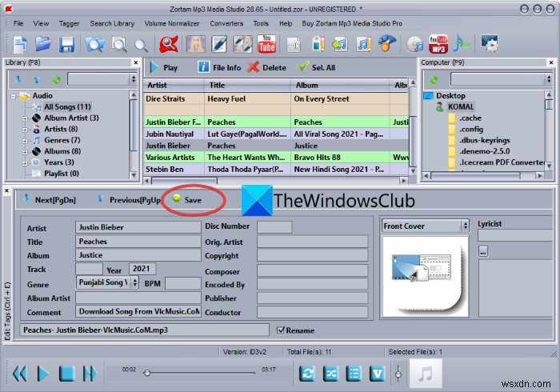Collapse the Audio root tree node
Viewport: 560px width, 392px height.
click(x=14, y=96)
